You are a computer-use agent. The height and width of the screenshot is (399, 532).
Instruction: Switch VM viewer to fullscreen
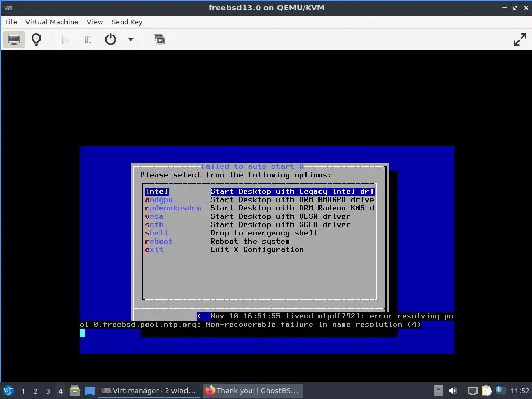[520, 39]
